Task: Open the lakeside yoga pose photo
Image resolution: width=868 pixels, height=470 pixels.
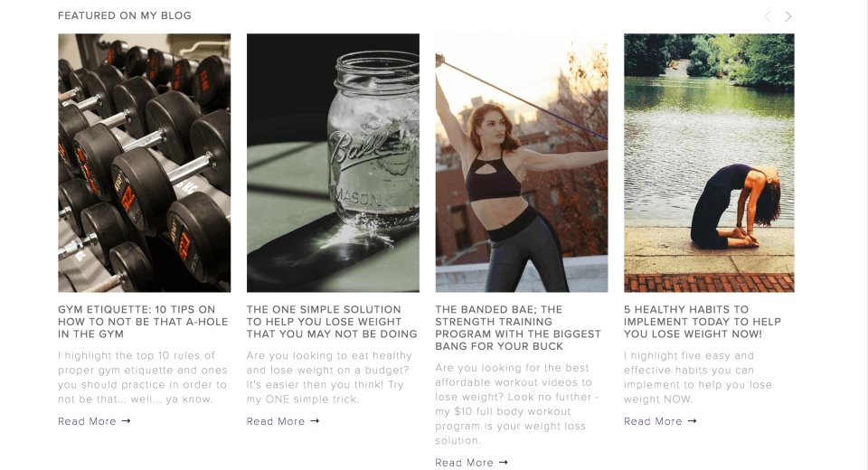Action: tap(709, 163)
